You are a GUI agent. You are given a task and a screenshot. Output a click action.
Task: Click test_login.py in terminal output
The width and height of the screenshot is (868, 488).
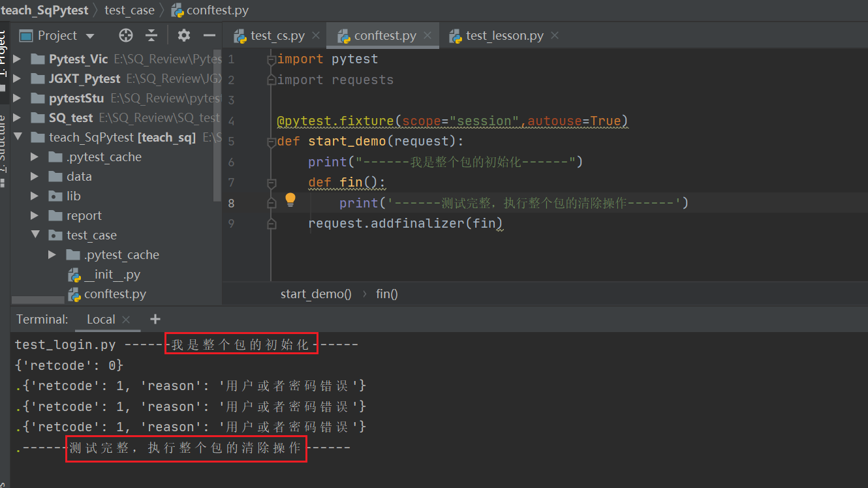click(65, 344)
